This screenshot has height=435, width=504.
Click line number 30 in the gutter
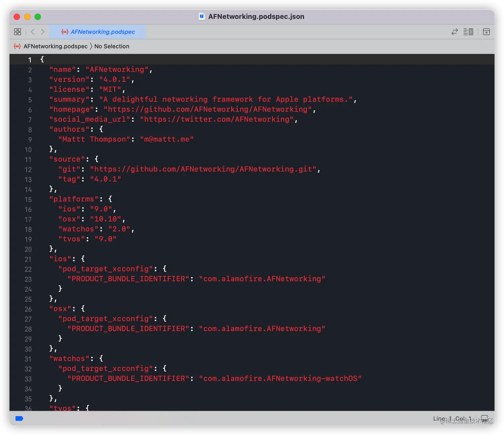[28, 349]
